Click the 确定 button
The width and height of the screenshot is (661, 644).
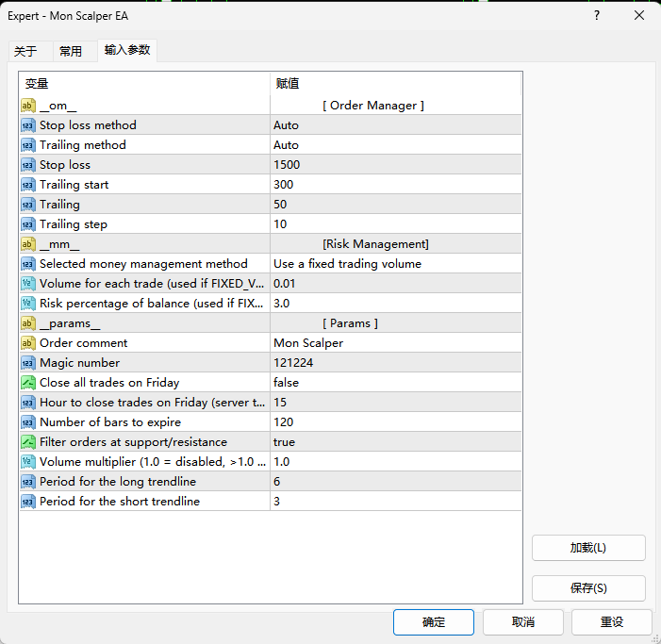tap(434, 622)
